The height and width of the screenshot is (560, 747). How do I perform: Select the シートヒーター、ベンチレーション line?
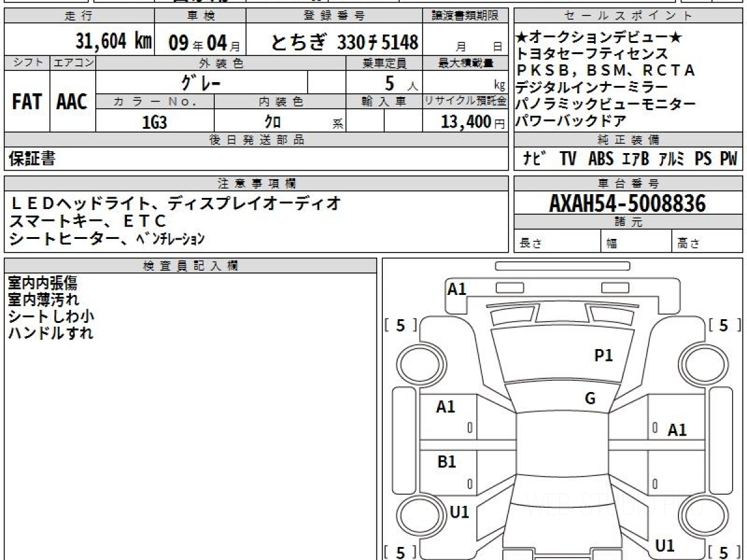tap(107, 238)
